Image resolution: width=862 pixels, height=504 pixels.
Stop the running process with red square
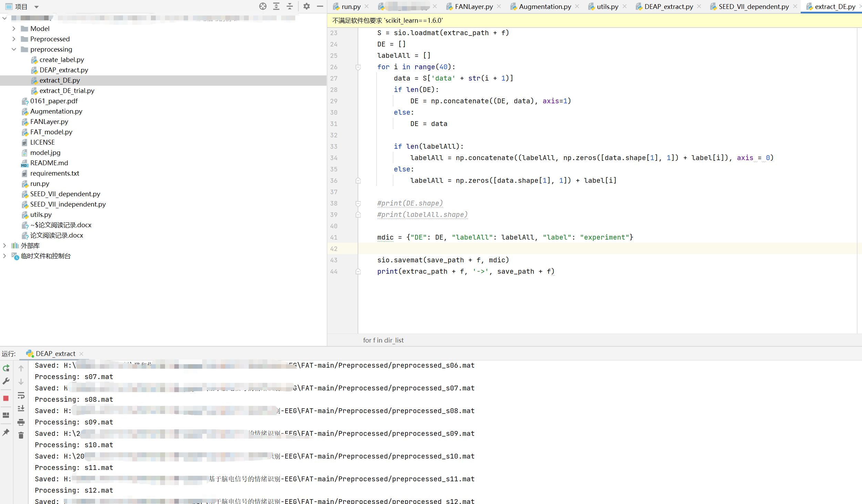pyautogui.click(x=6, y=398)
